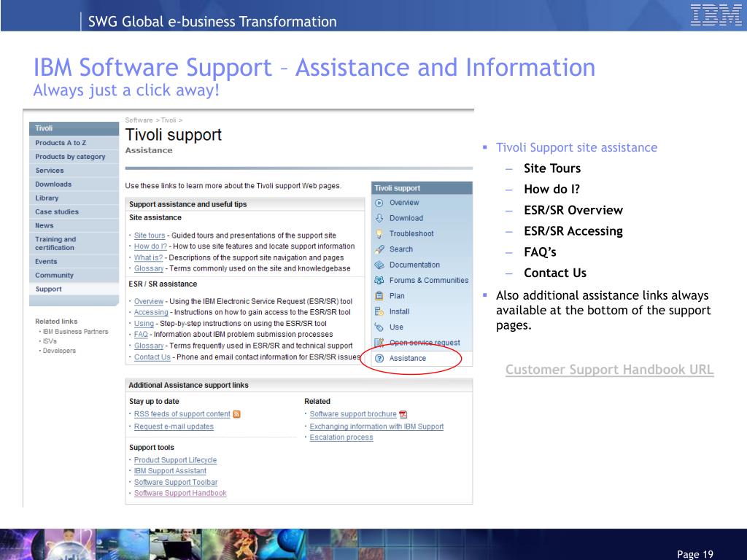
Task: Click the Assistance question mark icon
Action: pos(379,359)
